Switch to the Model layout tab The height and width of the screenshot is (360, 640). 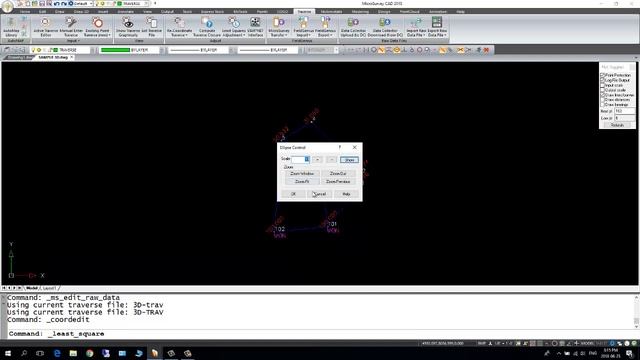31,288
